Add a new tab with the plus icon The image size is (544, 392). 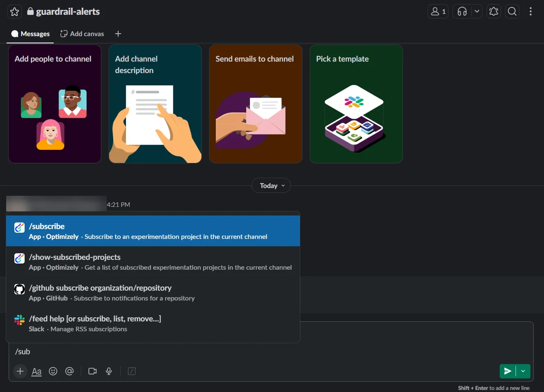pyautogui.click(x=118, y=34)
